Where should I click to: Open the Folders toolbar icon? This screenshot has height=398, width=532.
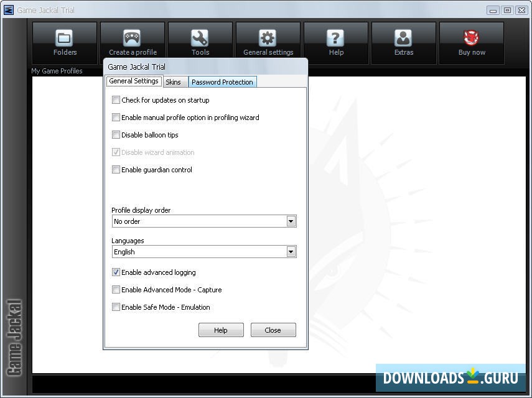tap(64, 38)
